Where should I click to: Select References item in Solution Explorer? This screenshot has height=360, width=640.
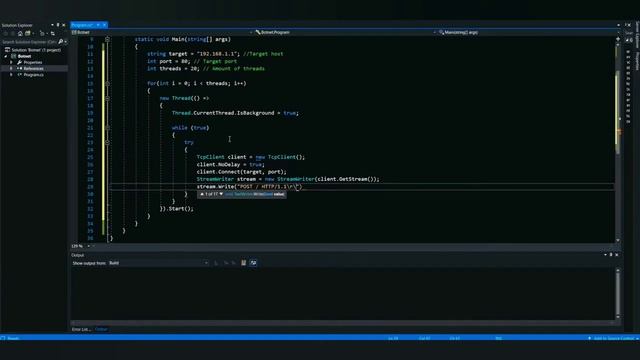pos(33,69)
